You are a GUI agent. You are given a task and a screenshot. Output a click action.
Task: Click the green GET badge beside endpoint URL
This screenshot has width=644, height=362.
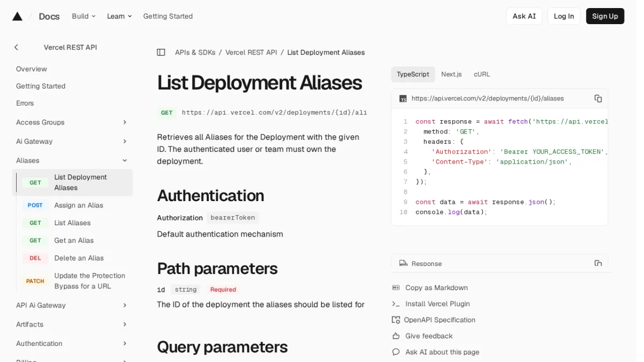(167, 113)
